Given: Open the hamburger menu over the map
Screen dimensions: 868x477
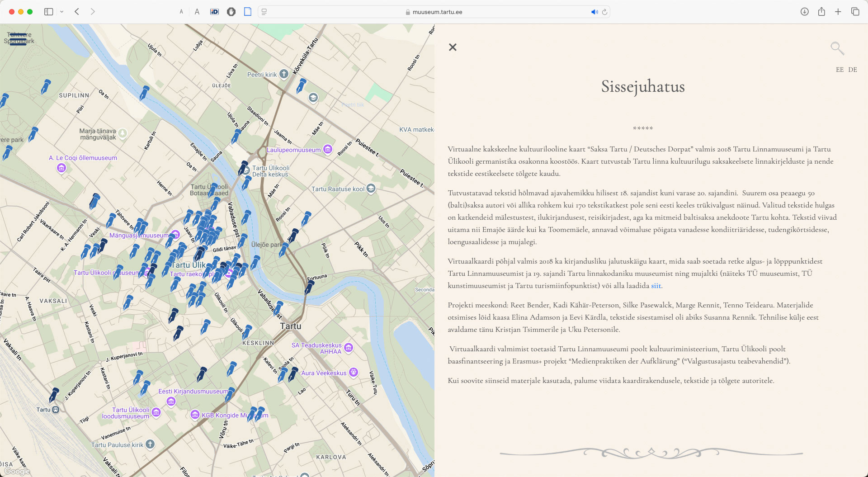Looking at the screenshot, I should click(x=18, y=39).
